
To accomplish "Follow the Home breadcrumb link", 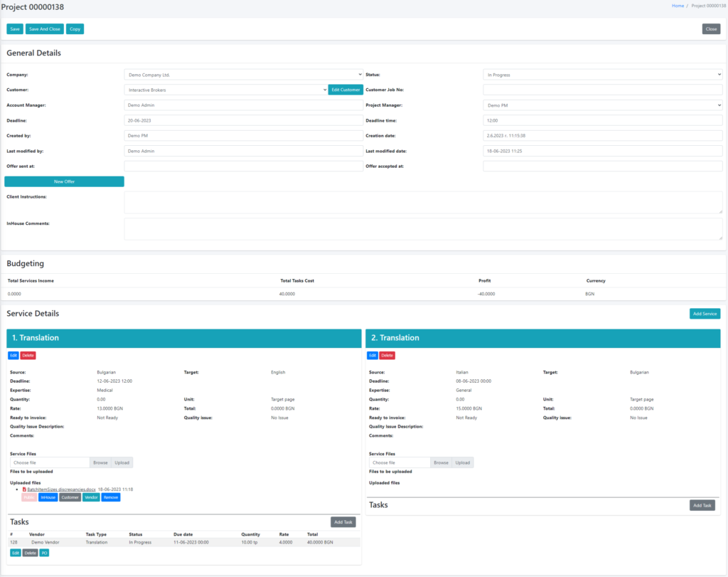I will [x=678, y=6].
